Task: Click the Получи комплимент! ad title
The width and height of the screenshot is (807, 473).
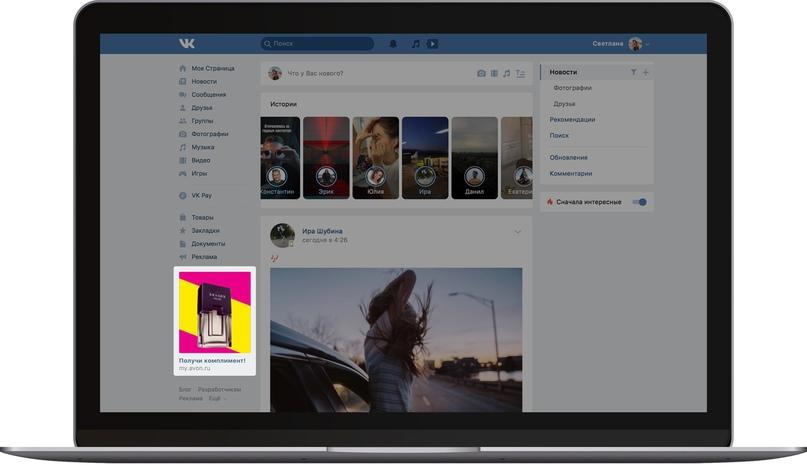Action: 212,361
